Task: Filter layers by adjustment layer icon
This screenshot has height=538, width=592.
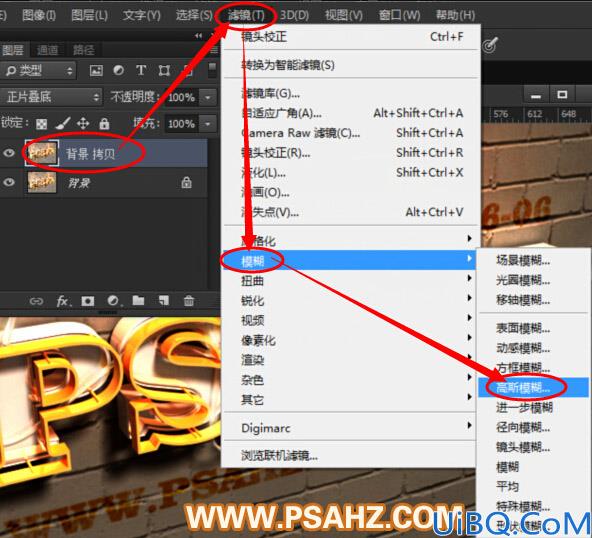Action: [119, 70]
